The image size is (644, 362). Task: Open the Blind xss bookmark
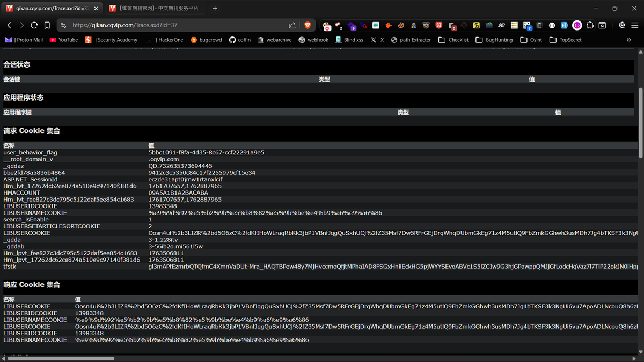pyautogui.click(x=349, y=40)
